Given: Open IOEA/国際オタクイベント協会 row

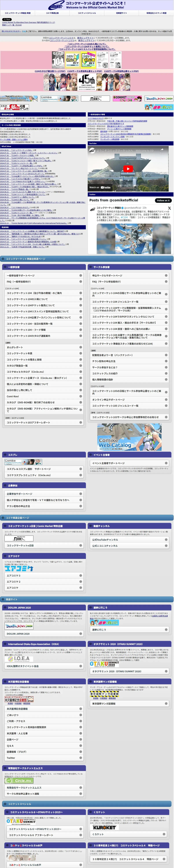Looking at the screenshot, I should 44,666.
